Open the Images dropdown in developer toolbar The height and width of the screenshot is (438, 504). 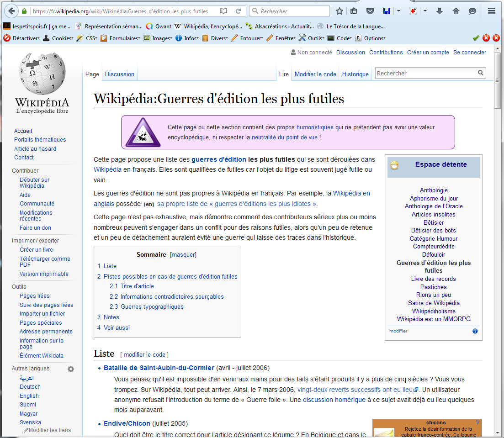pyautogui.click(x=158, y=38)
